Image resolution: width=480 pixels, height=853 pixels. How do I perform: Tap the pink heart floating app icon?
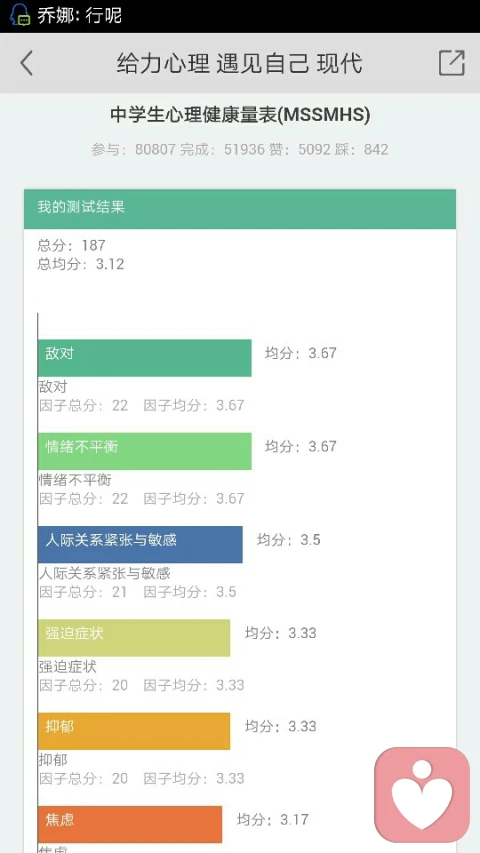coord(422,795)
